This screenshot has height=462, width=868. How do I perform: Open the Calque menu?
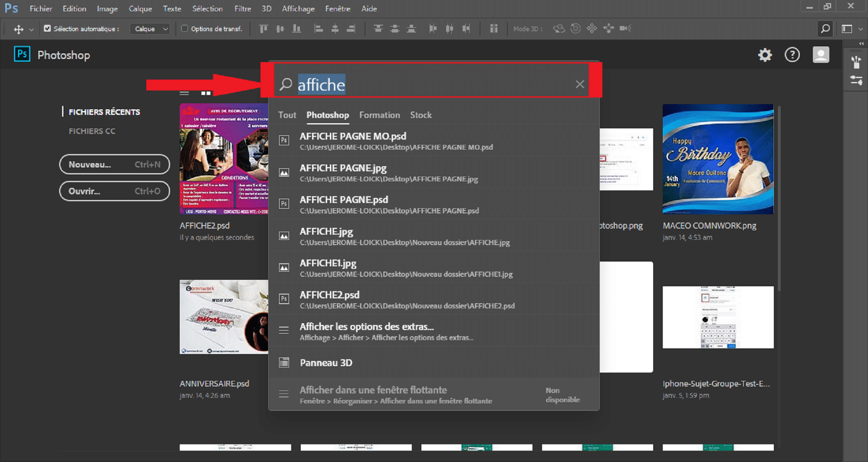point(140,9)
